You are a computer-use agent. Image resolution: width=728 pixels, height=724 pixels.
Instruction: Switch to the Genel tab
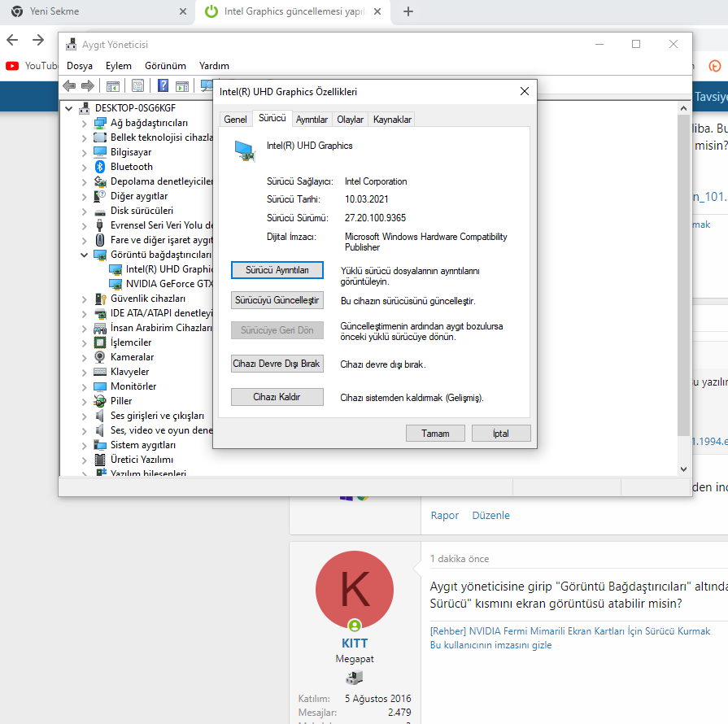[235, 120]
